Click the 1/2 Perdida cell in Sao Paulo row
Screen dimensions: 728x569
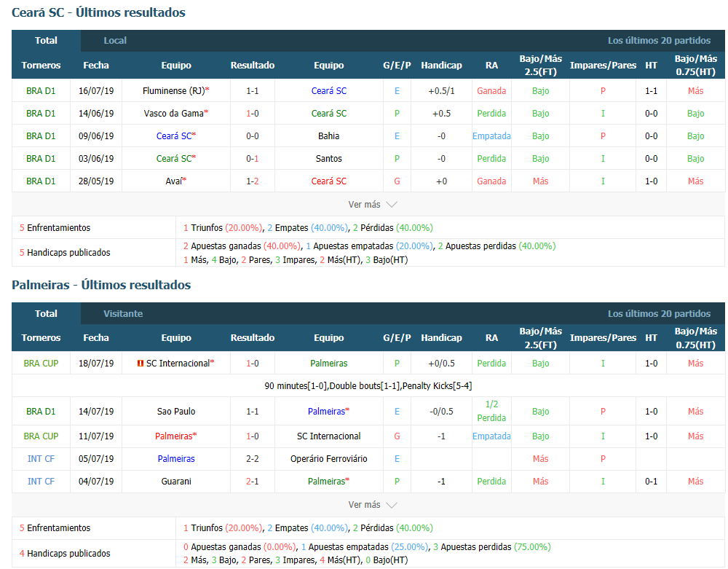pos(491,411)
